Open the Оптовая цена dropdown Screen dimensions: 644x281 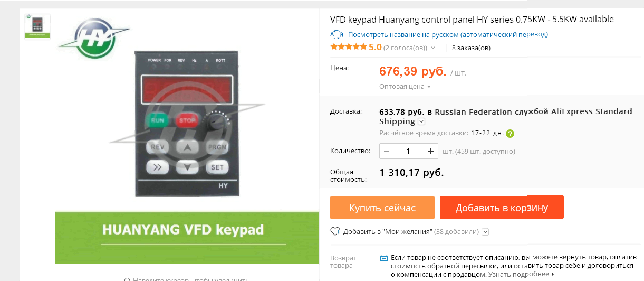point(405,86)
